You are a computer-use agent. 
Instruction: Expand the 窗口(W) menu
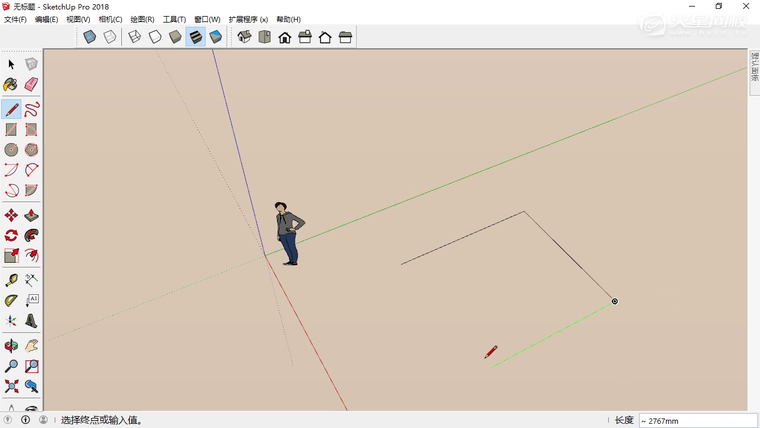208,19
